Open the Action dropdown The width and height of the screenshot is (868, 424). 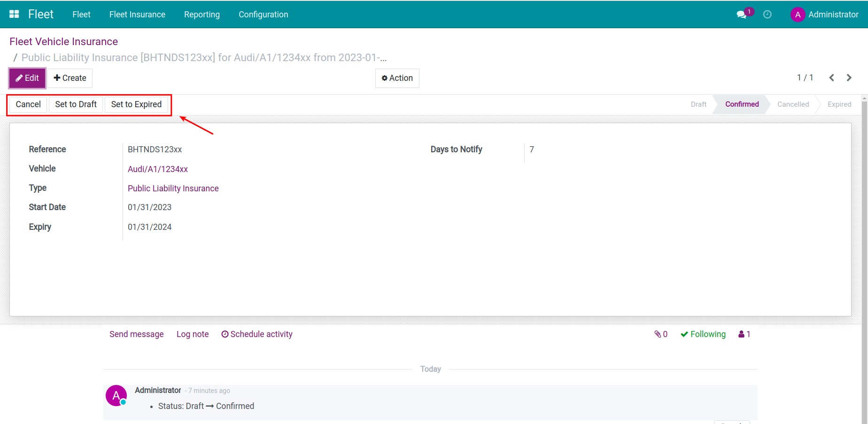397,78
